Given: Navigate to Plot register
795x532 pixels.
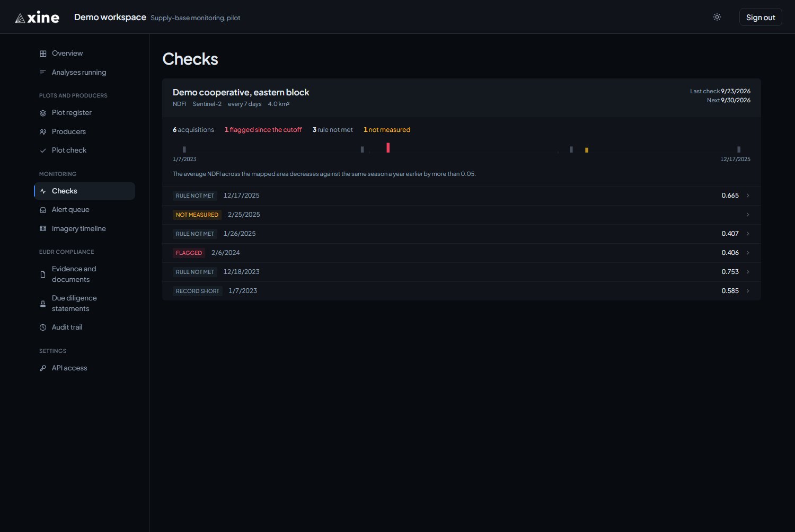Looking at the screenshot, I should click(x=85, y=113).
